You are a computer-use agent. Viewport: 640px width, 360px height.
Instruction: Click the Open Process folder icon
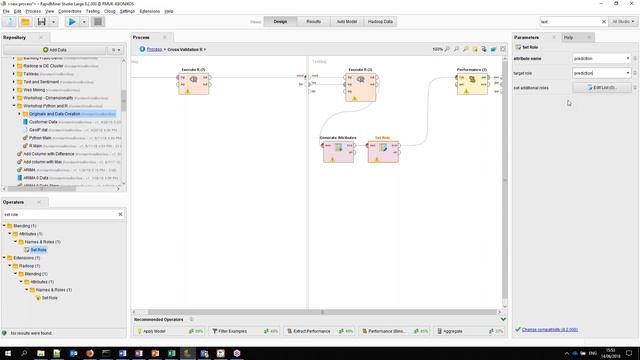[x=25, y=22]
